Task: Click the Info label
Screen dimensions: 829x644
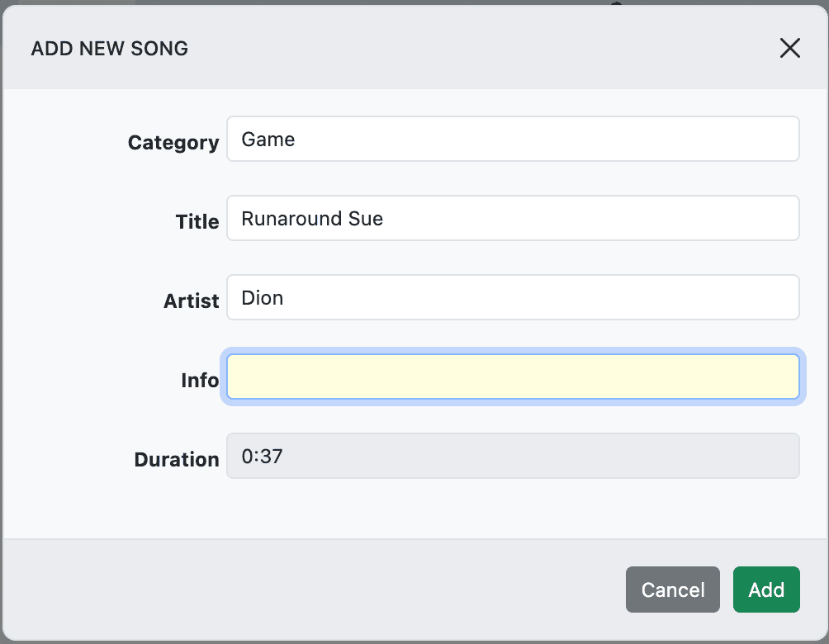Action: click(200, 380)
